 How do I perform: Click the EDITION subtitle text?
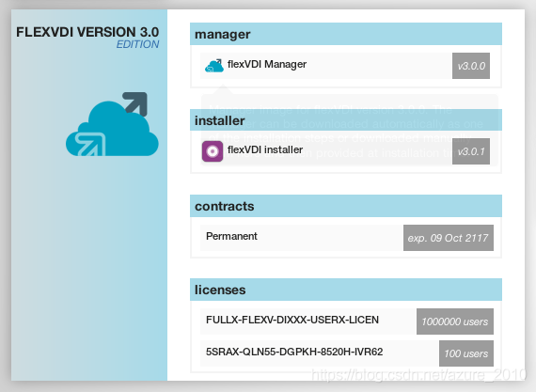(137, 44)
